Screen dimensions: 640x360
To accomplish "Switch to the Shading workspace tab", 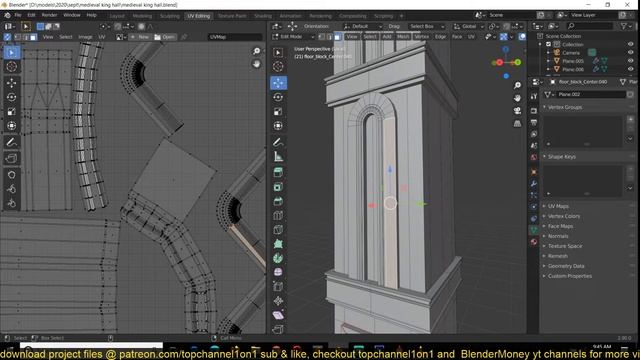I will pyautogui.click(x=263, y=16).
